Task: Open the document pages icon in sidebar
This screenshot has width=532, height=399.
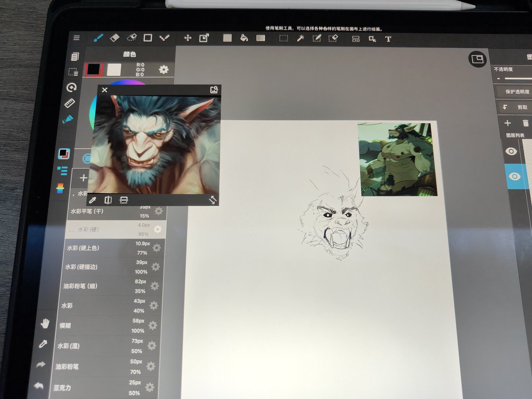Action: click(x=74, y=56)
